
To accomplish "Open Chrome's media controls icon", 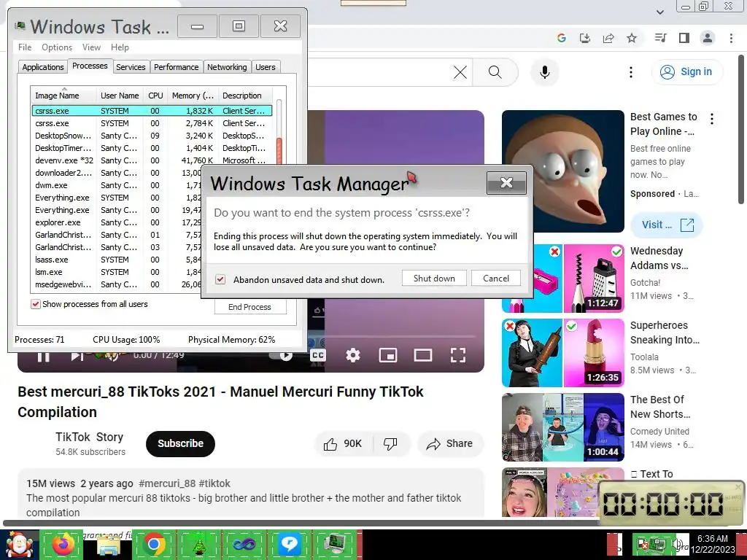I will 661,38.
